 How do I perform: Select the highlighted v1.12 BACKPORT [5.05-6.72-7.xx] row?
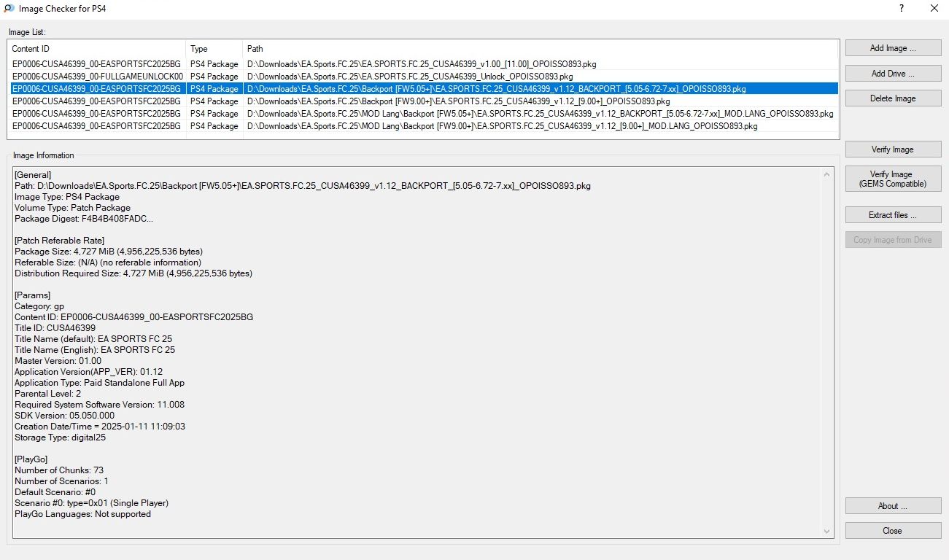423,89
